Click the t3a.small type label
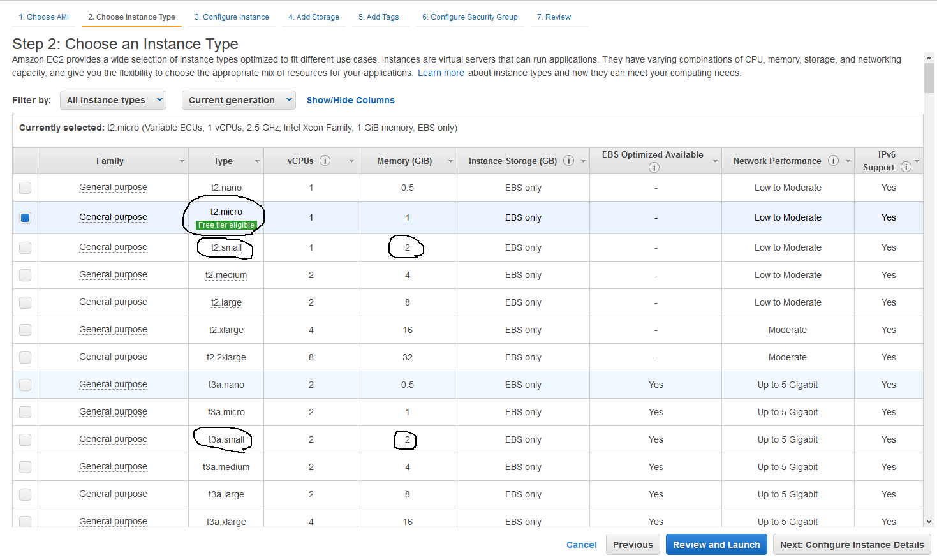Image resolution: width=937 pixels, height=560 pixels. (x=226, y=439)
